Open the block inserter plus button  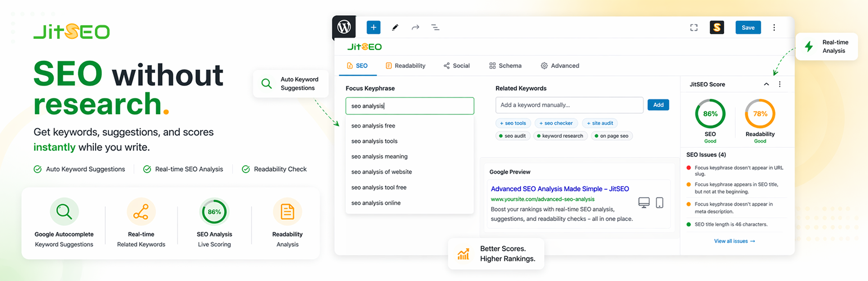[373, 27]
